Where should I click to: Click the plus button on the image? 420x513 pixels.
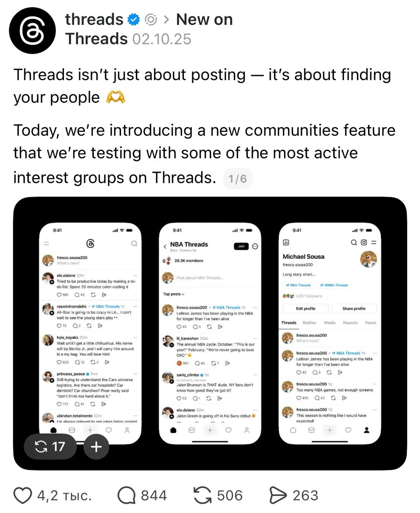pos(96,447)
